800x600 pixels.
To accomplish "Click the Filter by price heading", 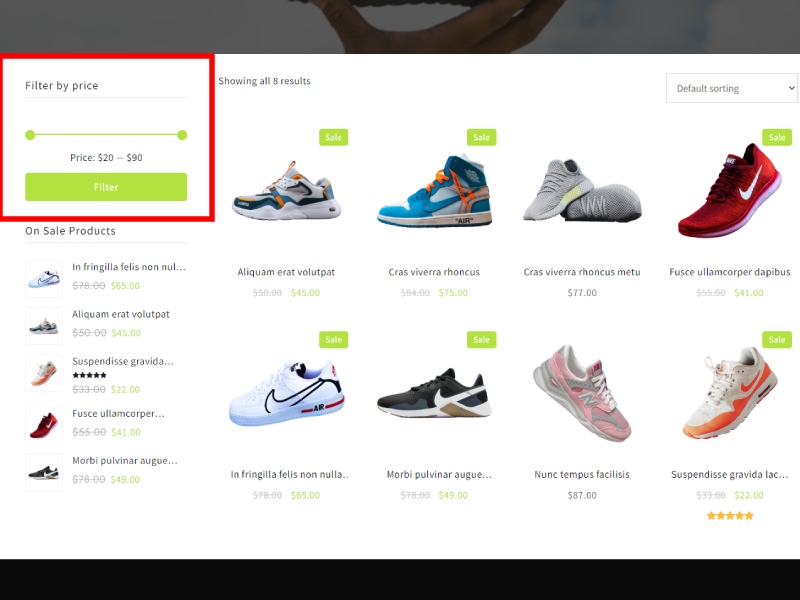I will click(x=62, y=85).
